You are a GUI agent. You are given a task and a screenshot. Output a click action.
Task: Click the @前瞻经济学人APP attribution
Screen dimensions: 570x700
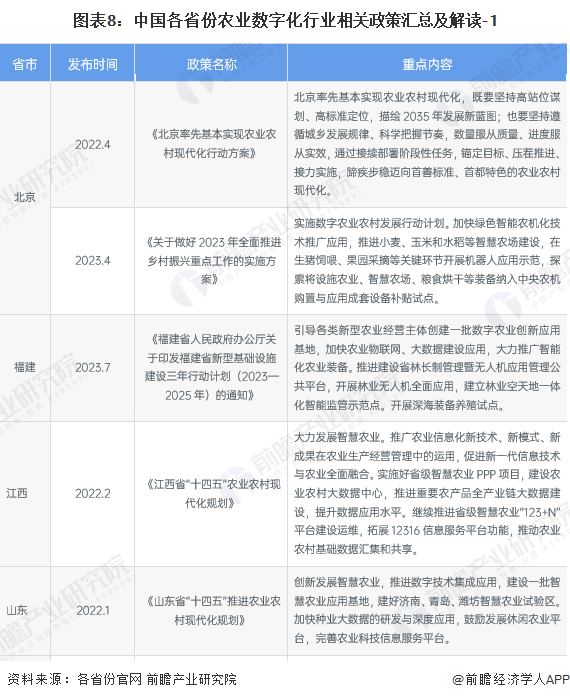point(510,679)
